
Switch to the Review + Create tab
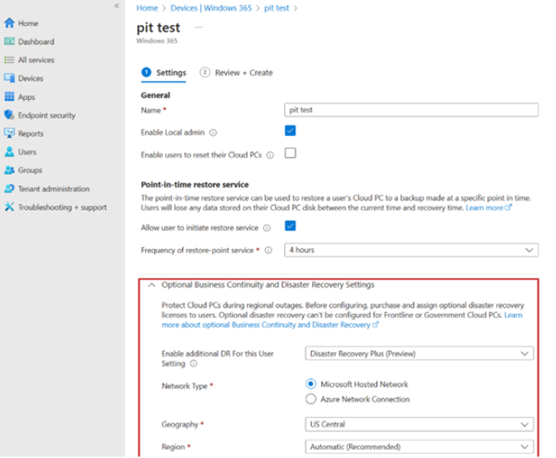click(237, 73)
